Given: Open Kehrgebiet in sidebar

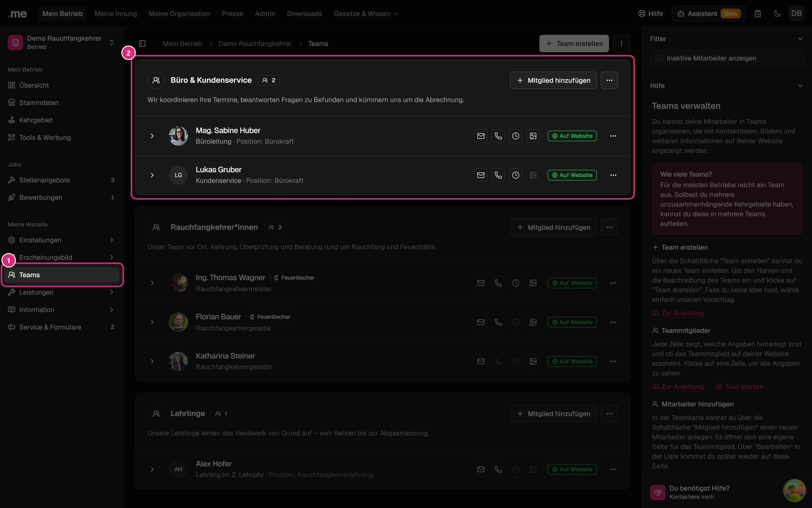Looking at the screenshot, I should click(x=61, y=120).
